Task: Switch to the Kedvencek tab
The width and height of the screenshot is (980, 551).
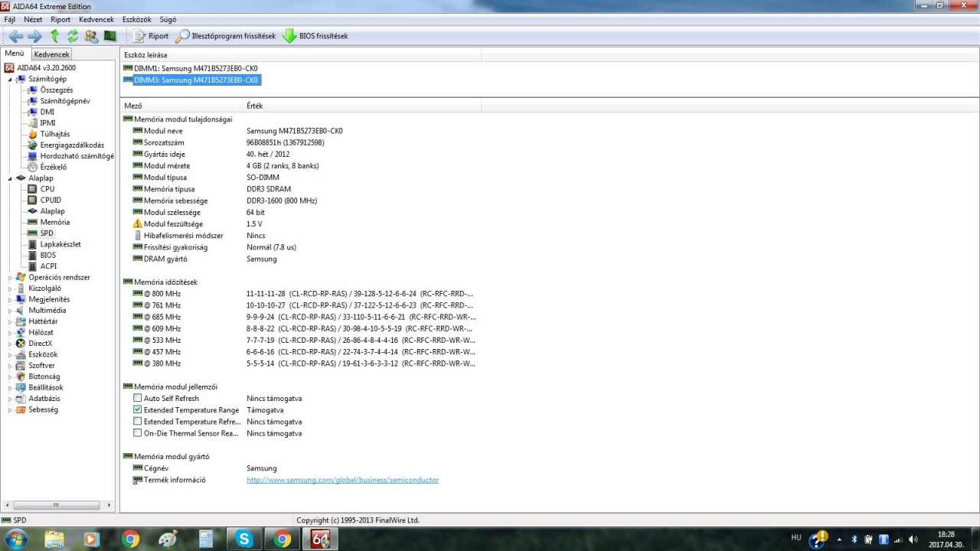Action: [51, 54]
